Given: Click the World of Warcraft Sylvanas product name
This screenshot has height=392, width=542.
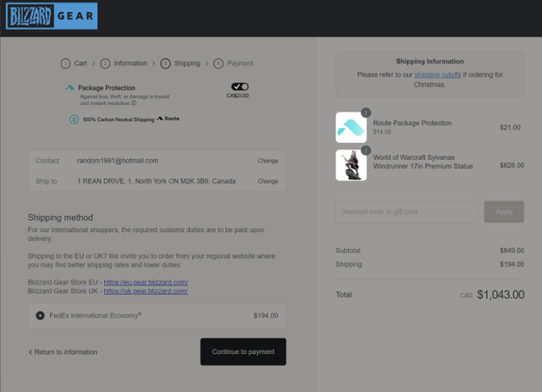Looking at the screenshot, I should 423,162.
